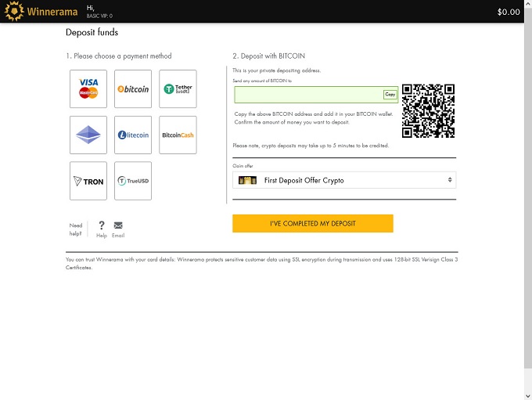Choose Bitcoin as payment method
Viewport: 532px width, 400px height.
133,88
